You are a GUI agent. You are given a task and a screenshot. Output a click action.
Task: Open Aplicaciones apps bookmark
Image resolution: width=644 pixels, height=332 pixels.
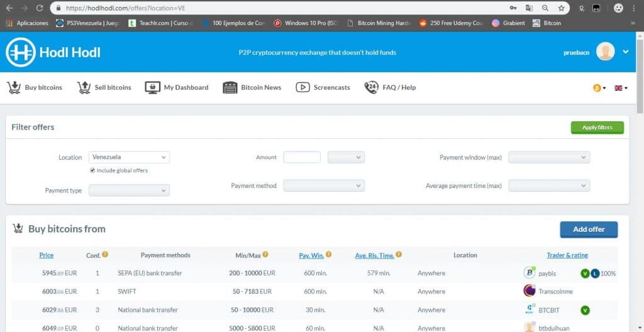(27, 23)
